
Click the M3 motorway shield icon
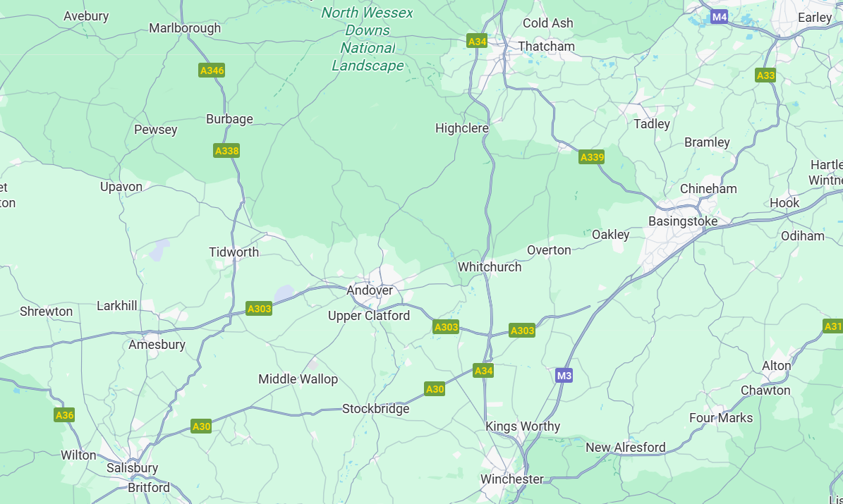tap(564, 376)
